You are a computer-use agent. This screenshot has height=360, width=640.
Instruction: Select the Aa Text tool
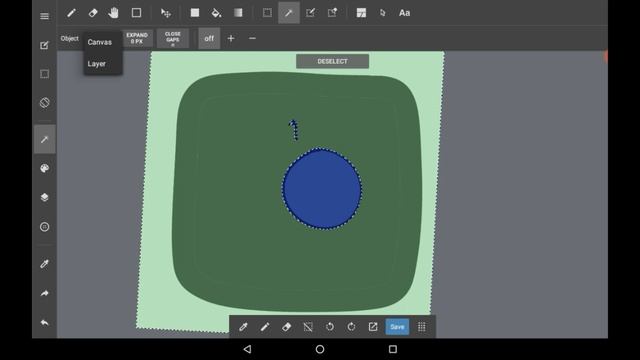click(404, 13)
